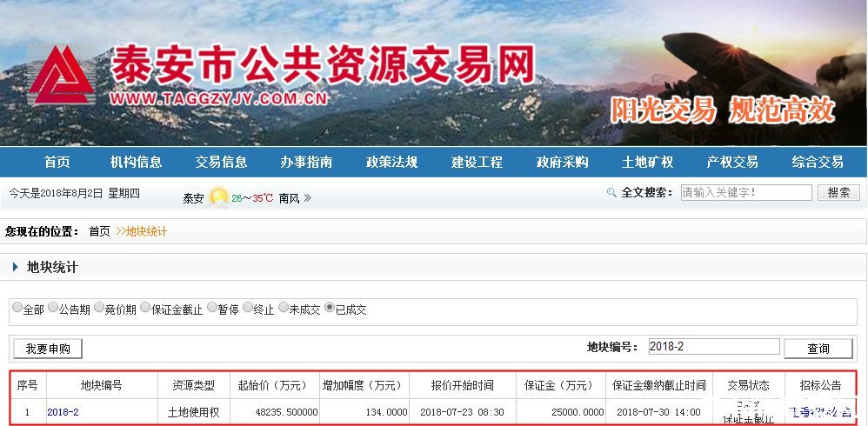Open the 首页 navigation menu
Viewport: 868px width, 426px height.
(57, 162)
